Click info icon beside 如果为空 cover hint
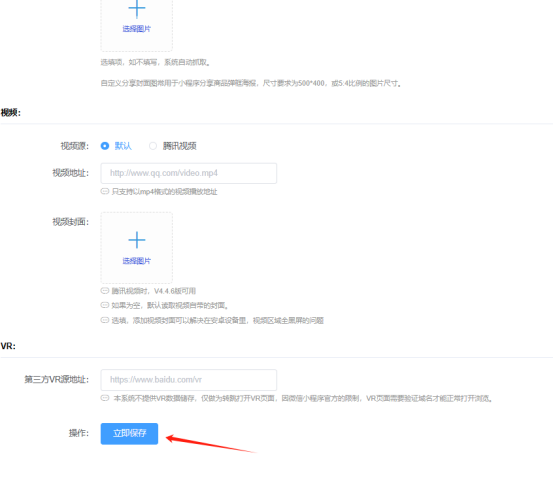The image size is (554, 494). click(105, 305)
